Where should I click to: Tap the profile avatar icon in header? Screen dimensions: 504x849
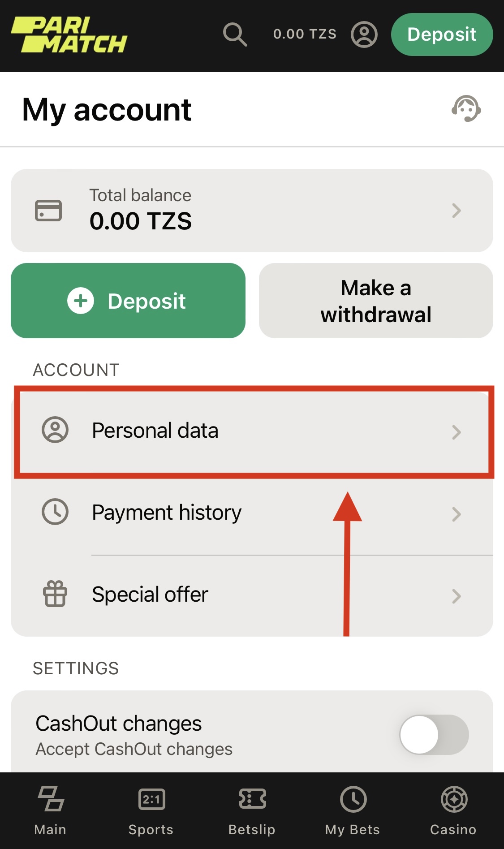pos(364,34)
